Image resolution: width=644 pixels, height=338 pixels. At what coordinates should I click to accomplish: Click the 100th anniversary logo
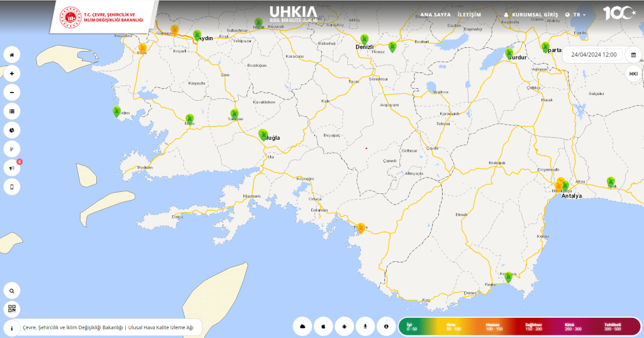[x=619, y=13]
